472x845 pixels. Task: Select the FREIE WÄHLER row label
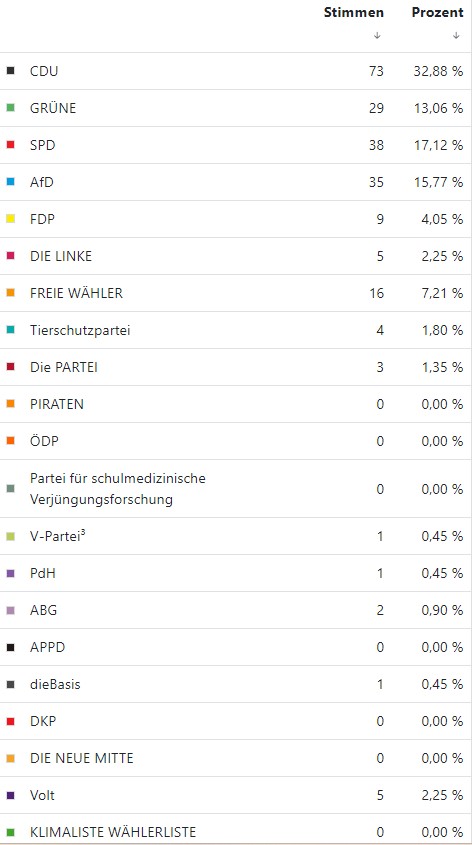pos(77,293)
